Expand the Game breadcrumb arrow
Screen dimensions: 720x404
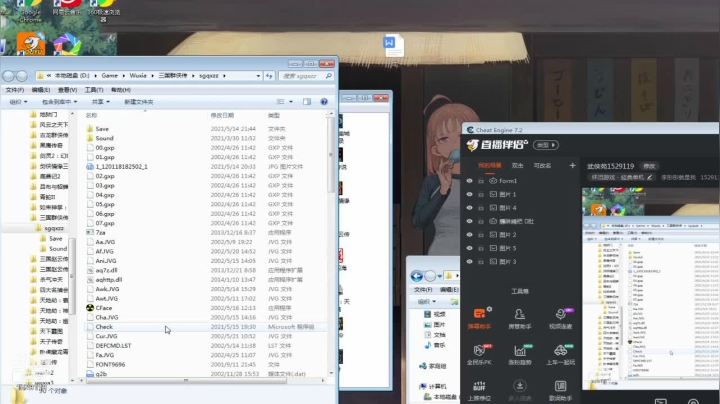tap(124, 76)
